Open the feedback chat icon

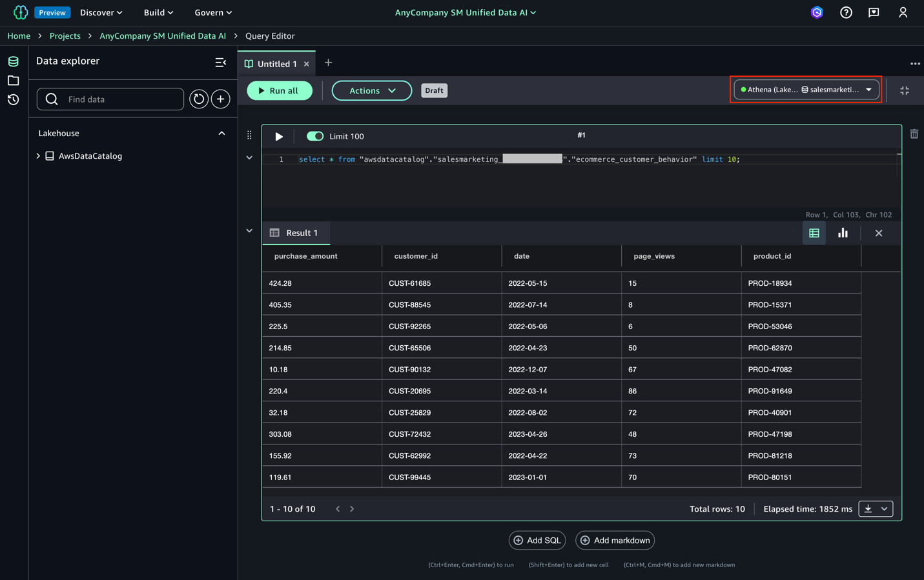point(874,12)
